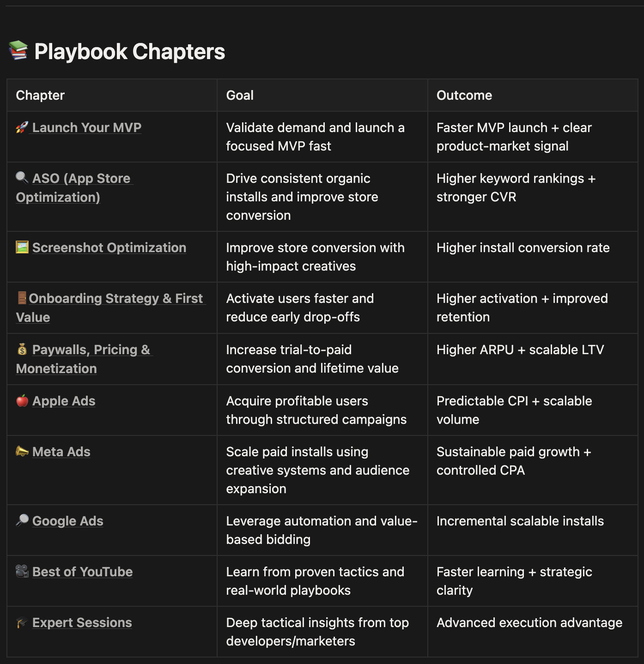
Task: Select the Chapter column header
Action: click(x=40, y=95)
